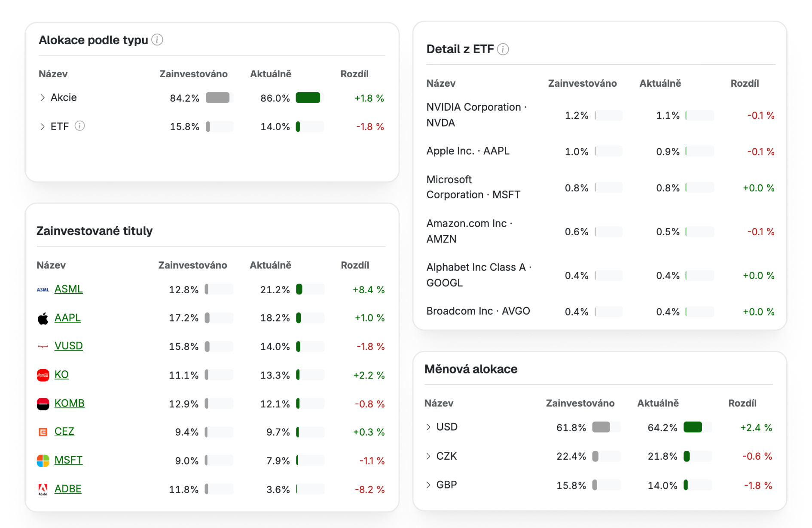Screen dimensions: 812x528
Task: Open the CEZ ticker link
Action: [64, 431]
